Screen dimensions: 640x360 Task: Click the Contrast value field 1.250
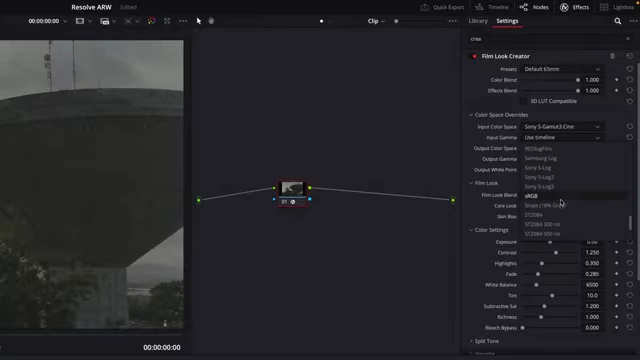[592, 253]
